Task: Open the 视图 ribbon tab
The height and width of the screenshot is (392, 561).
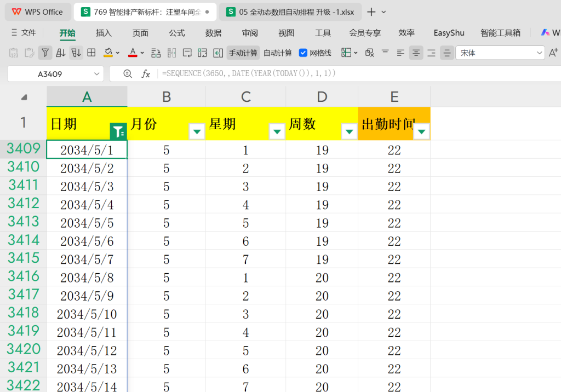Action: (286, 33)
